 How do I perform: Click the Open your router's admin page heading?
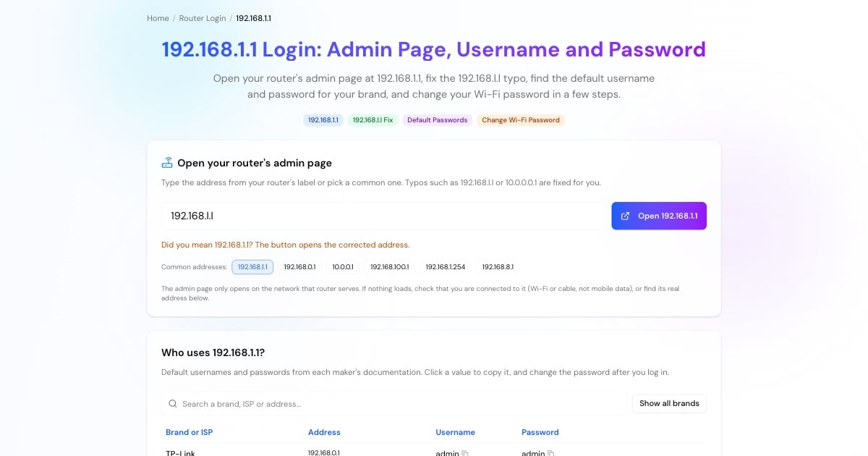click(x=255, y=163)
